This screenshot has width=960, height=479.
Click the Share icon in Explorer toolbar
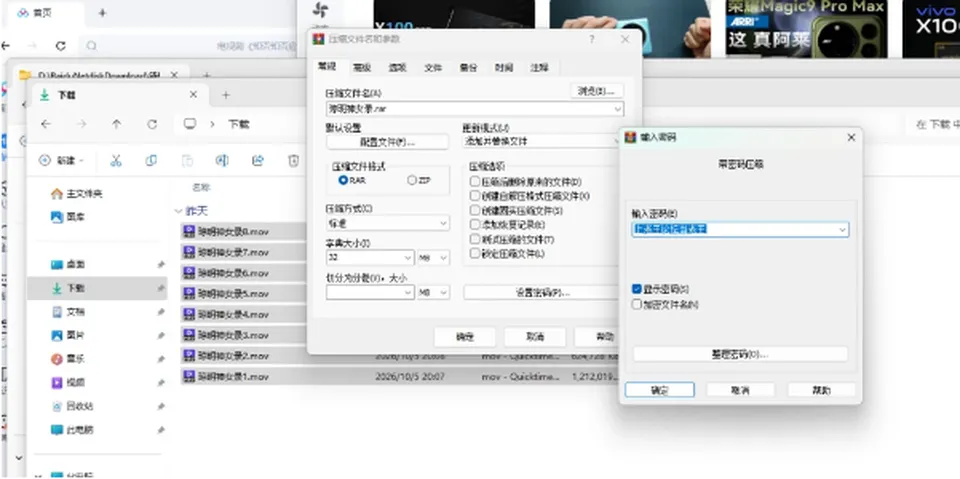click(x=258, y=160)
